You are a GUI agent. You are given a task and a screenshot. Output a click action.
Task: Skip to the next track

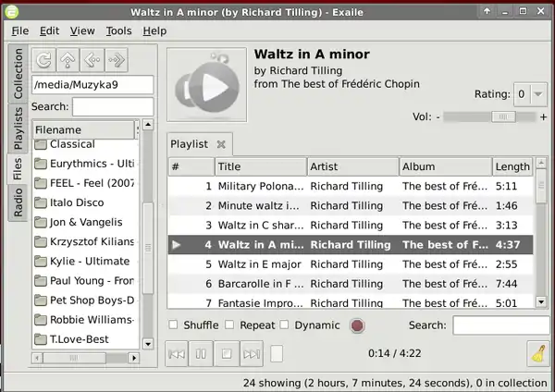click(x=252, y=353)
